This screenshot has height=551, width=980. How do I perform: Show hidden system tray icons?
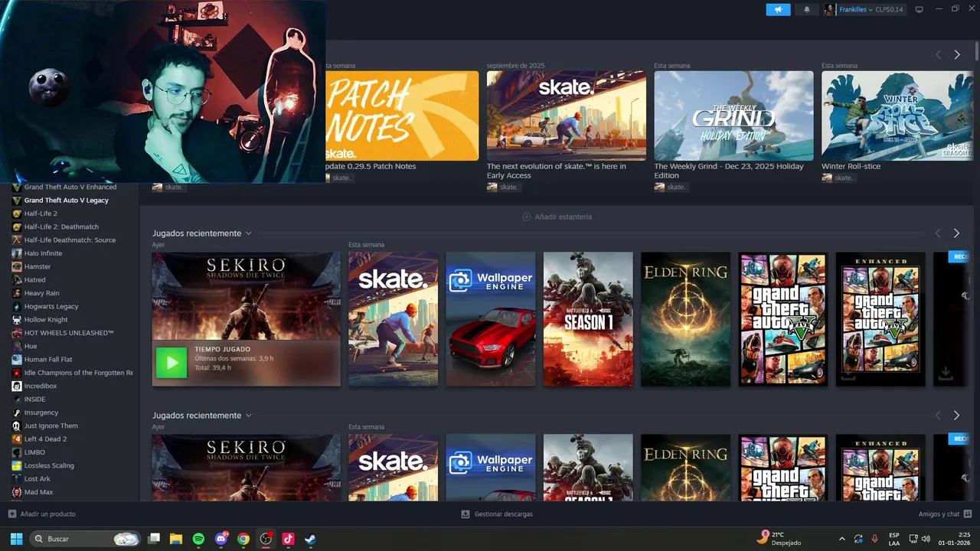(x=842, y=539)
